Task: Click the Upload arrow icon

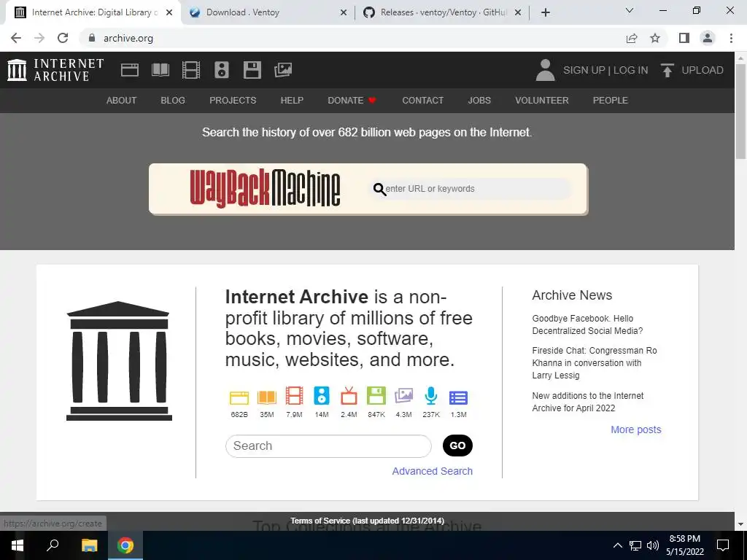Action: click(667, 70)
